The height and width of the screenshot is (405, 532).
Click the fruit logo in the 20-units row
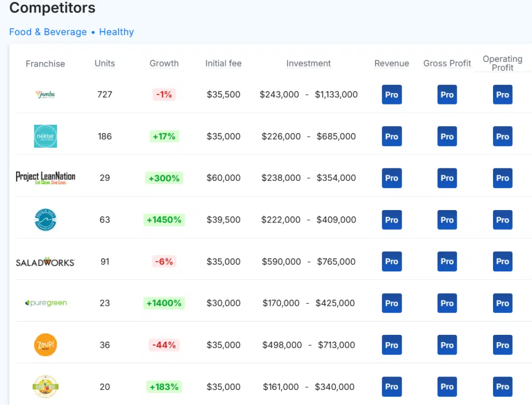[46, 386]
